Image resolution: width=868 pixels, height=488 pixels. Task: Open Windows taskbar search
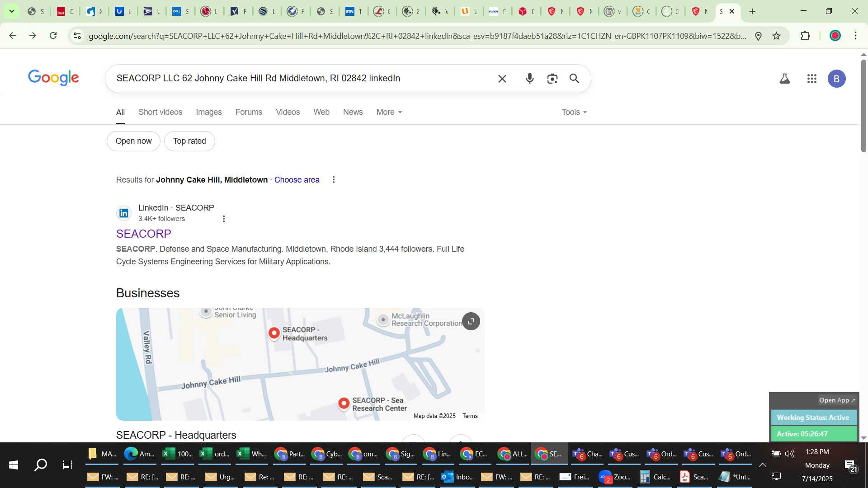pos(41,465)
